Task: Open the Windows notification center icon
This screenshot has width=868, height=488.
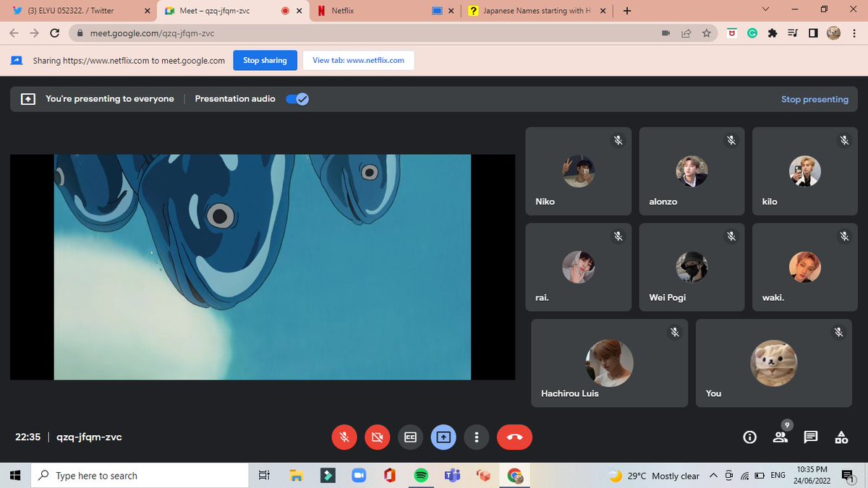Action: [847, 476]
